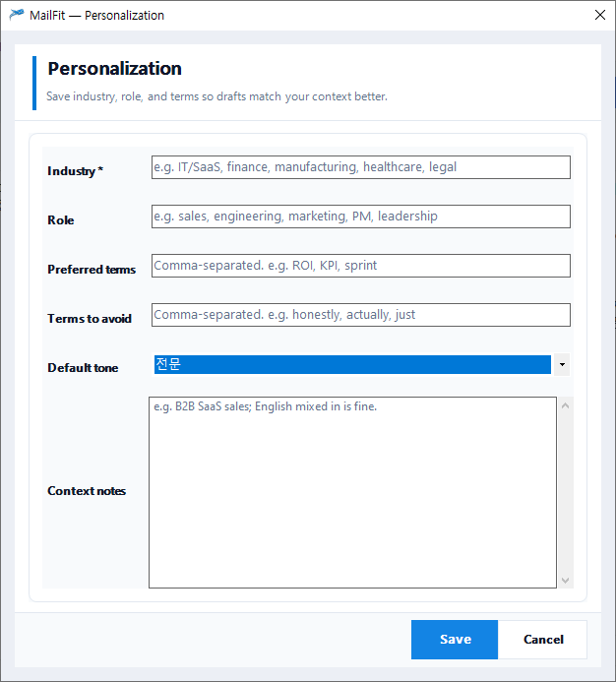Click the Role field label
616x682 pixels.
(61, 220)
